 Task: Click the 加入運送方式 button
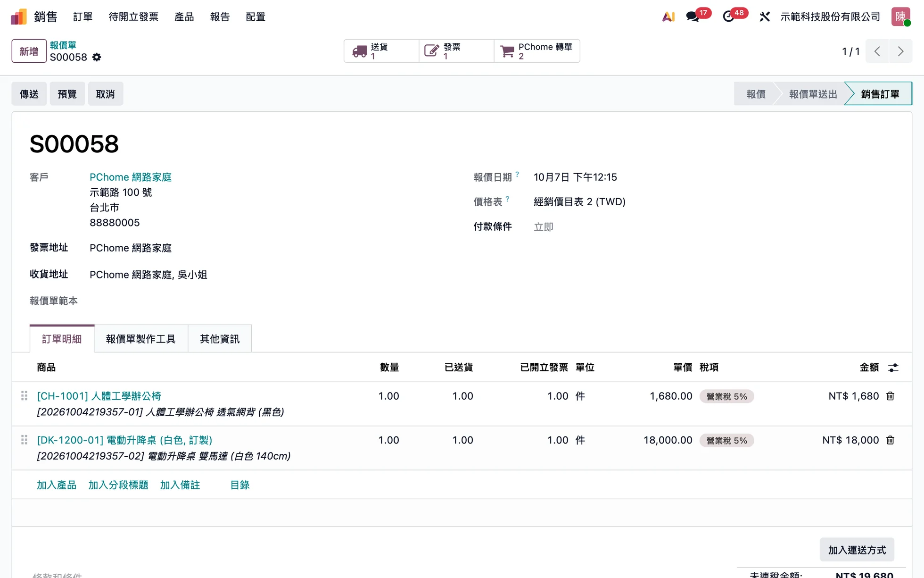[857, 550]
